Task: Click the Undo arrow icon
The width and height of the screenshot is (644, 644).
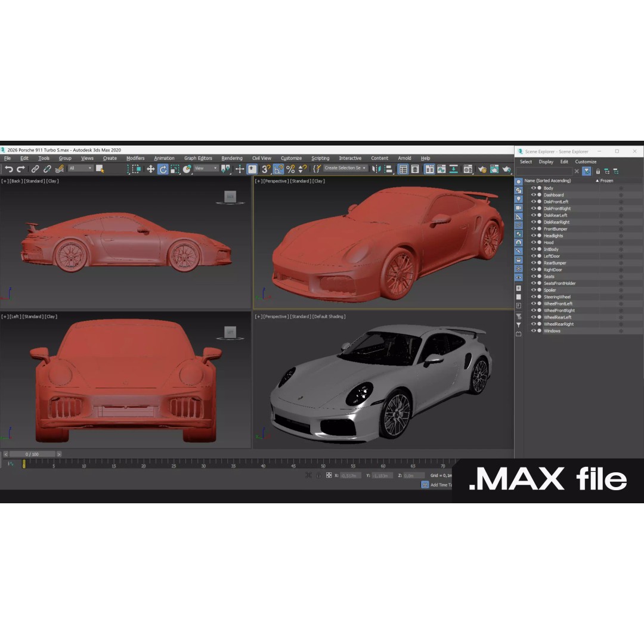Action: coord(9,169)
